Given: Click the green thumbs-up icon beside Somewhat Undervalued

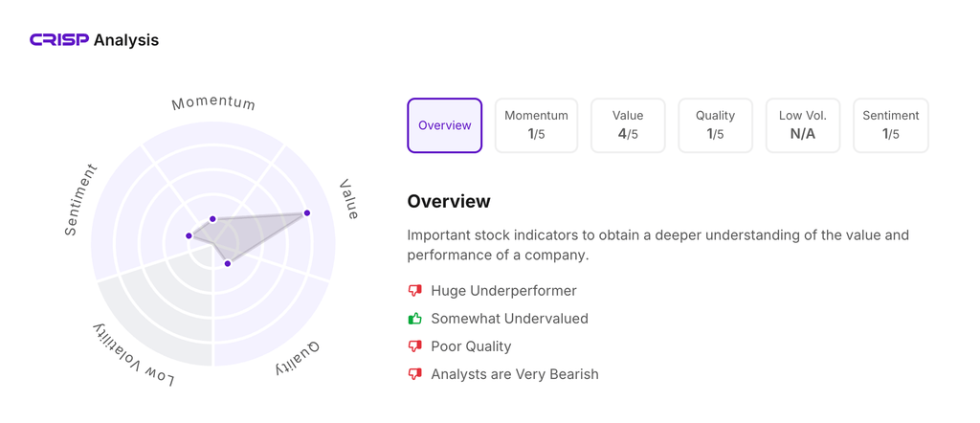Looking at the screenshot, I should coord(414,319).
